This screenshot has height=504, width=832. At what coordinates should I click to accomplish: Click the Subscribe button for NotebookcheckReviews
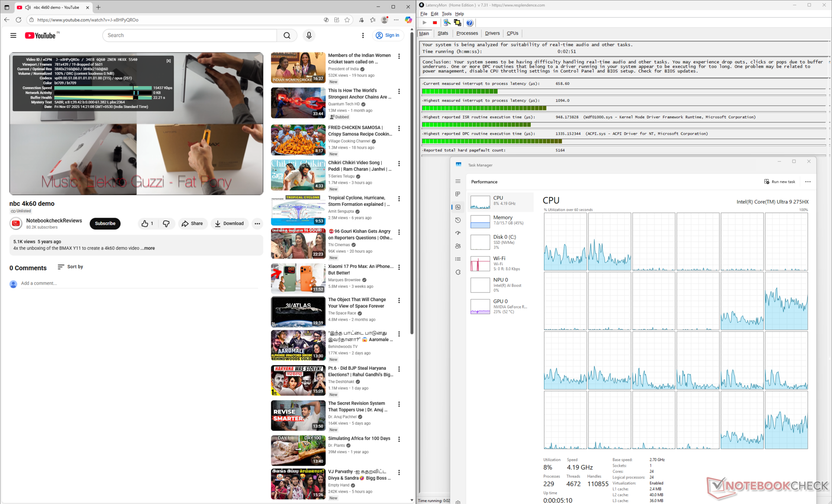(105, 224)
